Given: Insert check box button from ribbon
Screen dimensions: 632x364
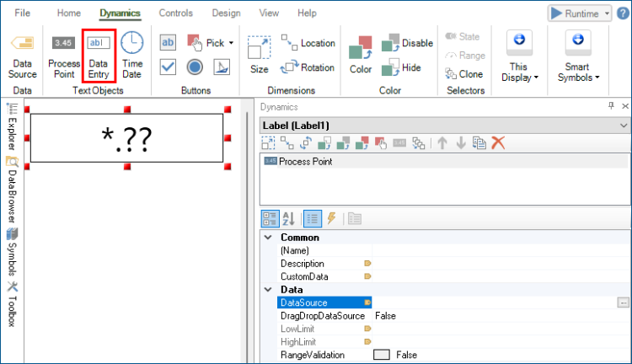Looking at the screenshot, I should click(x=168, y=67).
